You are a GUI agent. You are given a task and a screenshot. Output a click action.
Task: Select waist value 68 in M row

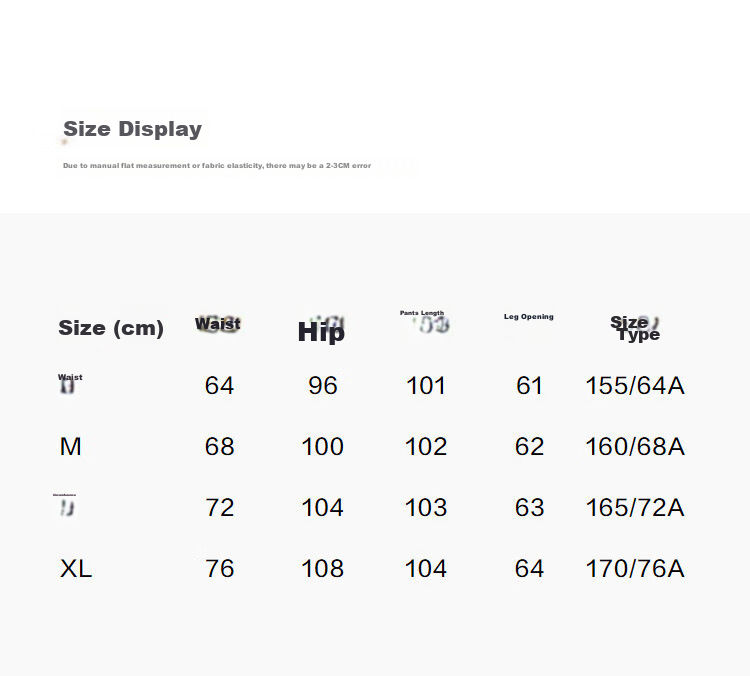220,446
